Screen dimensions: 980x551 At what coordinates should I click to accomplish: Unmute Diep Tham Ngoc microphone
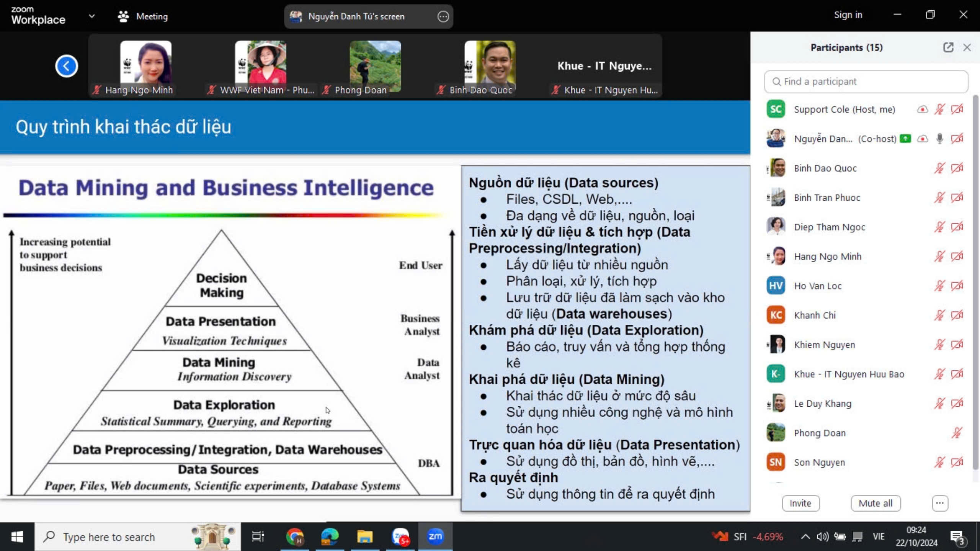click(x=939, y=227)
